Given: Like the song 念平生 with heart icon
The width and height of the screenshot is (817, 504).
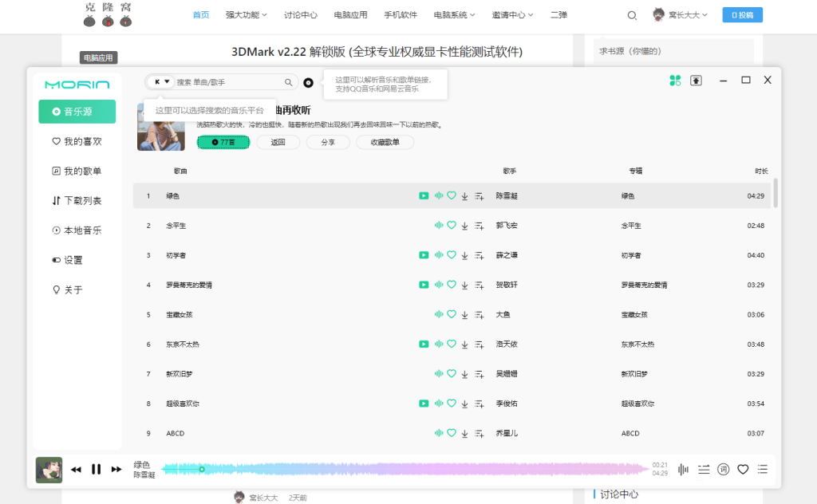Looking at the screenshot, I should pos(452,225).
